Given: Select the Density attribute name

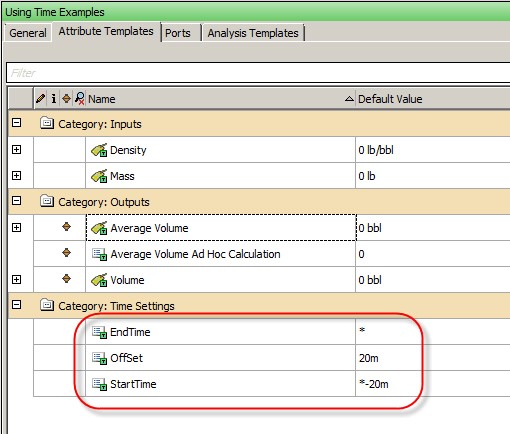Looking at the screenshot, I should click(128, 150).
